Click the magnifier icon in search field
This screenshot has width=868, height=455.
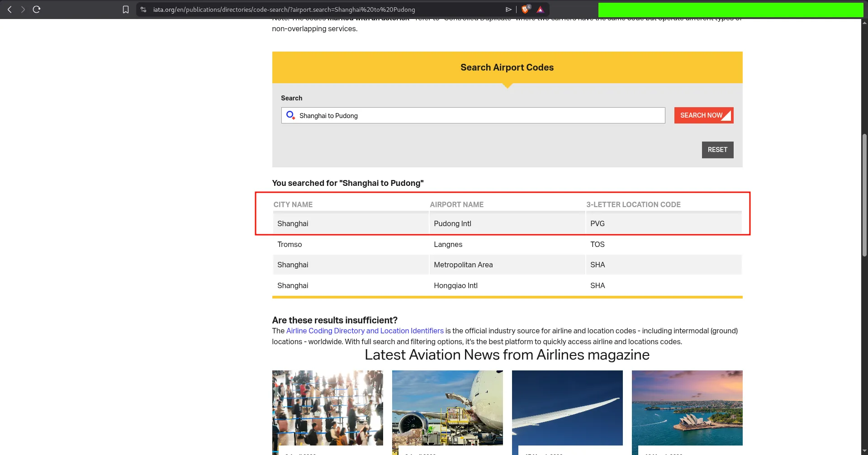click(x=290, y=115)
